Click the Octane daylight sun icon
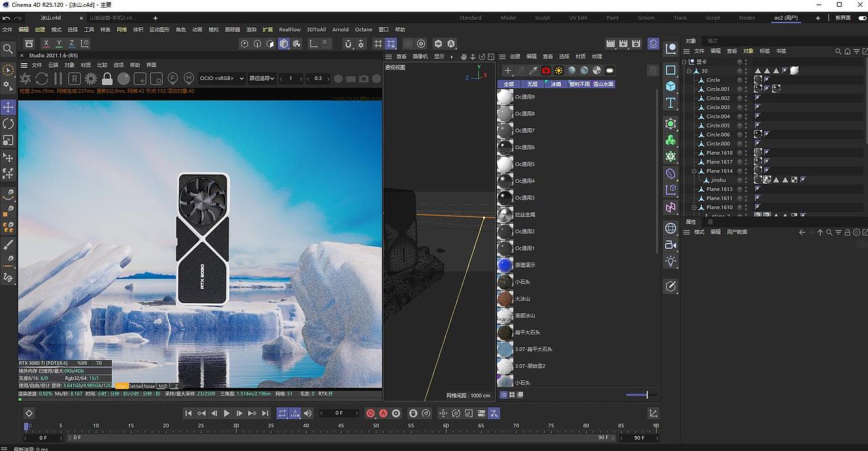The width and height of the screenshot is (868, 451). point(559,70)
